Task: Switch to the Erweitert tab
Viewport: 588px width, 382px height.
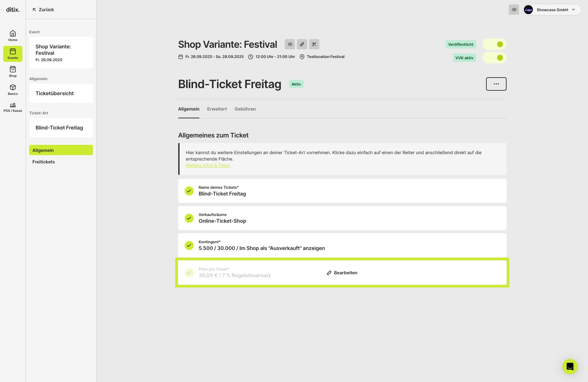Action: pyautogui.click(x=217, y=109)
